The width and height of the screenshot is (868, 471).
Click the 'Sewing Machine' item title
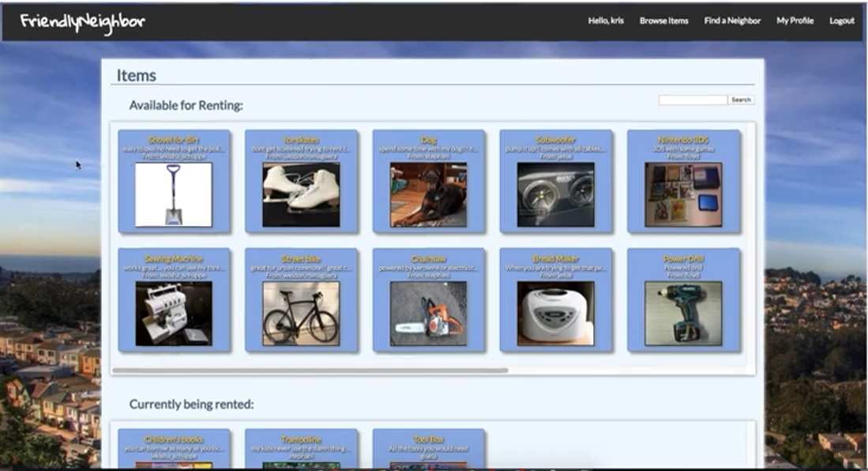[174, 258]
